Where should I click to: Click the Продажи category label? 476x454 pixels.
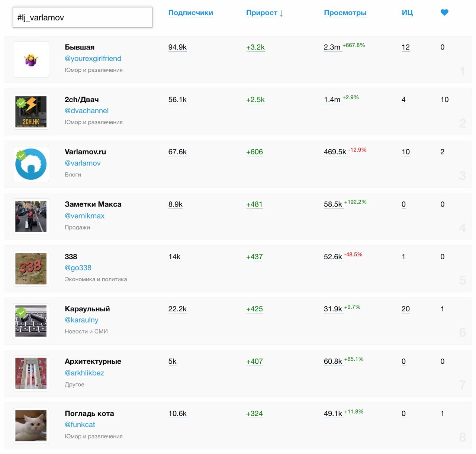pyautogui.click(x=77, y=227)
